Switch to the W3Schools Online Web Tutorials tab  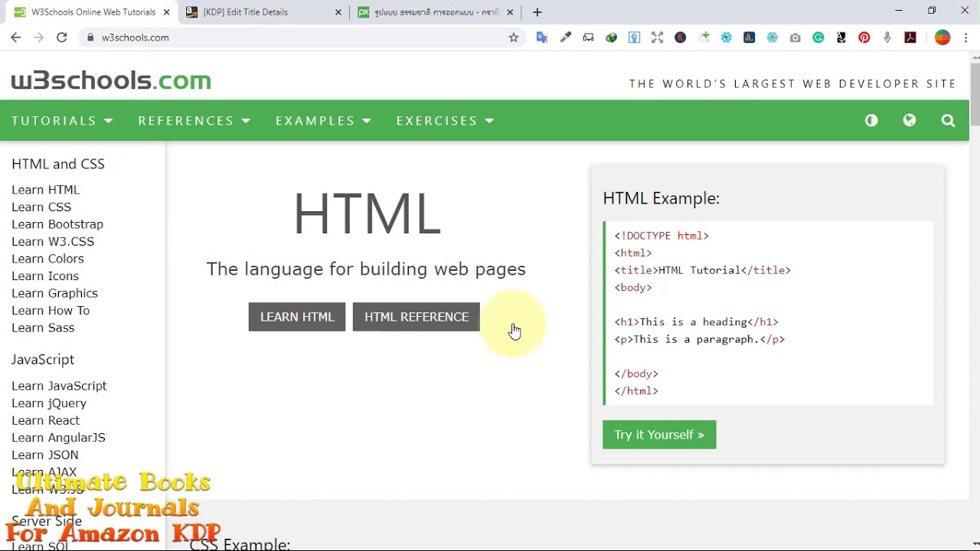tap(92, 12)
